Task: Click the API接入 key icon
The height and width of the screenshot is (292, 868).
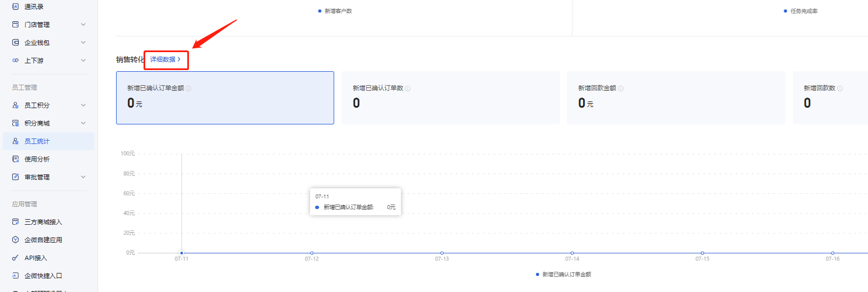Action: tap(16, 258)
